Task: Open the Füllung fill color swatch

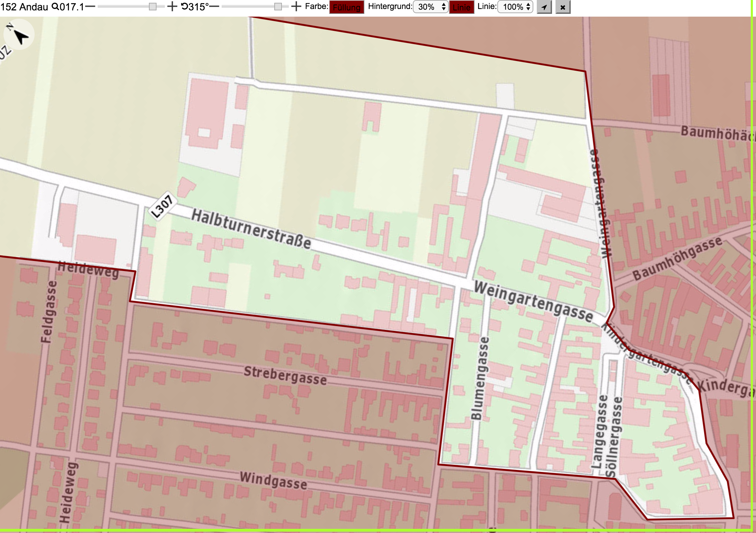Action: pyautogui.click(x=347, y=7)
